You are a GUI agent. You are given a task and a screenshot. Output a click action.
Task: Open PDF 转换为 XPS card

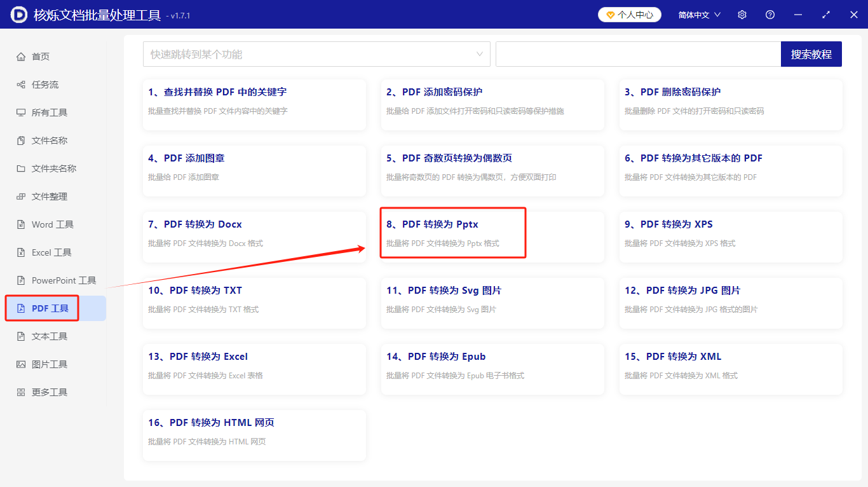click(x=731, y=237)
